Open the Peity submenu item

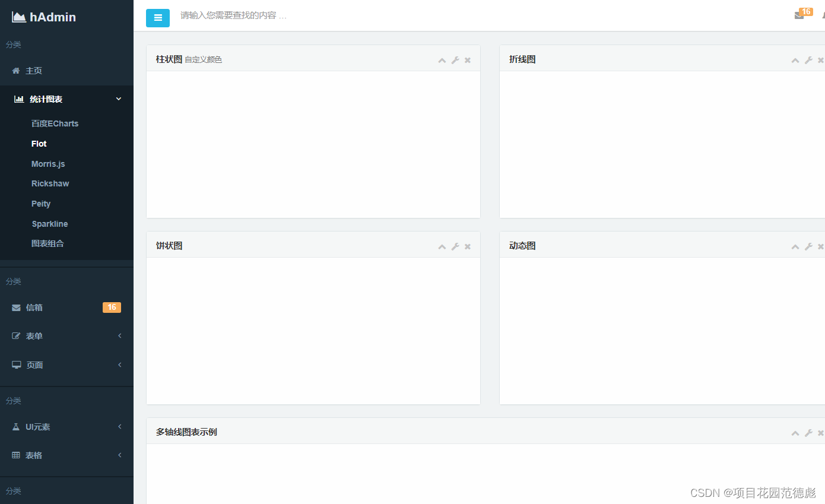[41, 204]
